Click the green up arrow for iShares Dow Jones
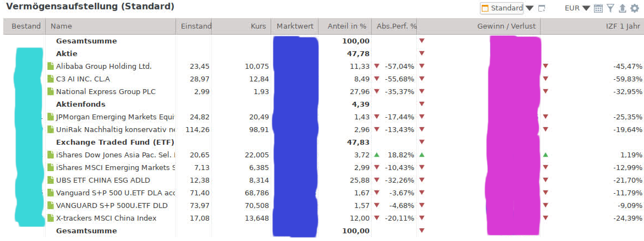The width and height of the screenshot is (644, 241). [377, 155]
